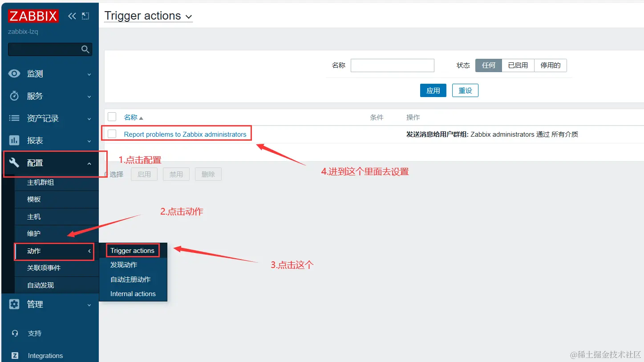644x362 pixels.
Task: Click the 禁用 bulk button
Action: [x=176, y=174]
